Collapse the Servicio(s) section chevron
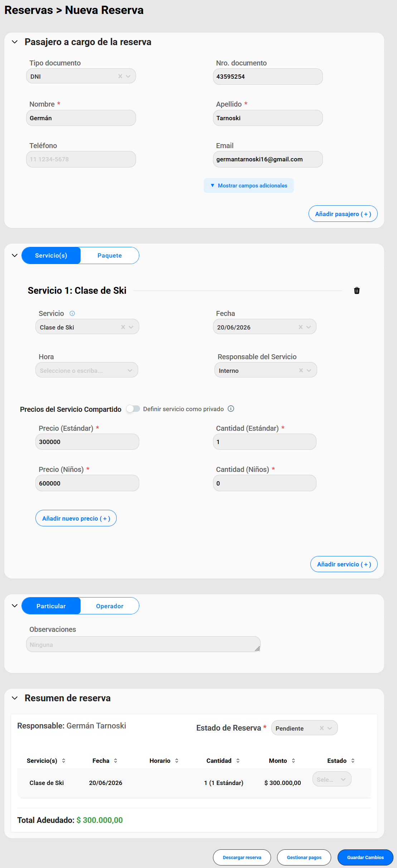The image size is (397, 868). 15,255
